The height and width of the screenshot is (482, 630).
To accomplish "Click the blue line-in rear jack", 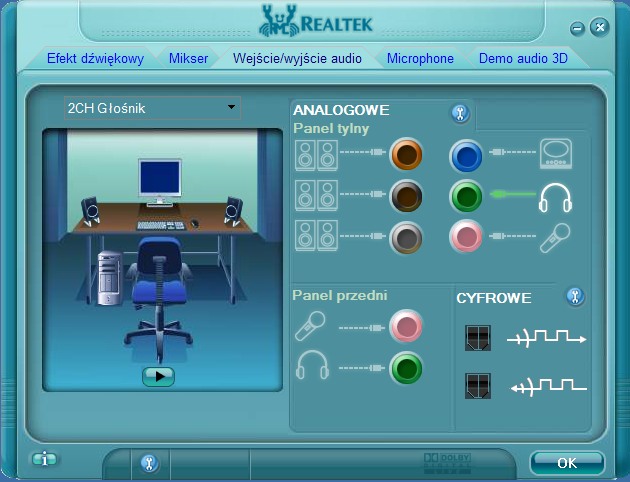I will click(x=466, y=156).
